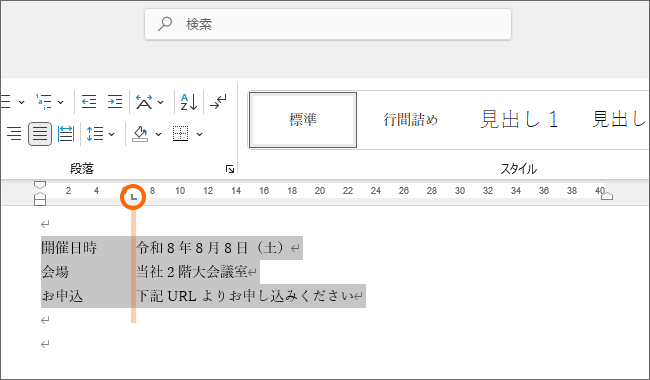Click the 段落 group label
The height and width of the screenshot is (380, 650).
pyautogui.click(x=82, y=169)
